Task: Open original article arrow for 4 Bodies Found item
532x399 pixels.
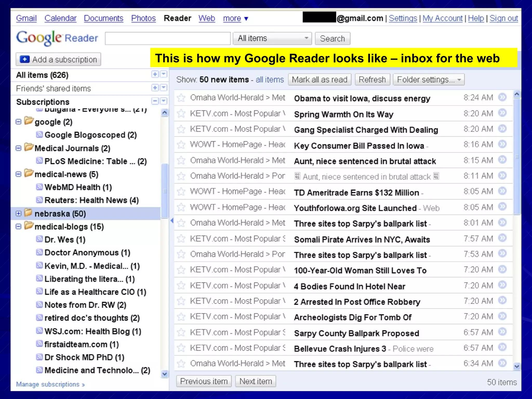Action: point(502,285)
